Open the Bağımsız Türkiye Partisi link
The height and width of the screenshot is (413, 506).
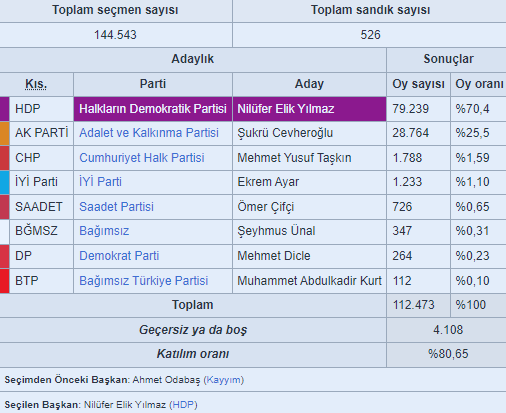point(144,281)
